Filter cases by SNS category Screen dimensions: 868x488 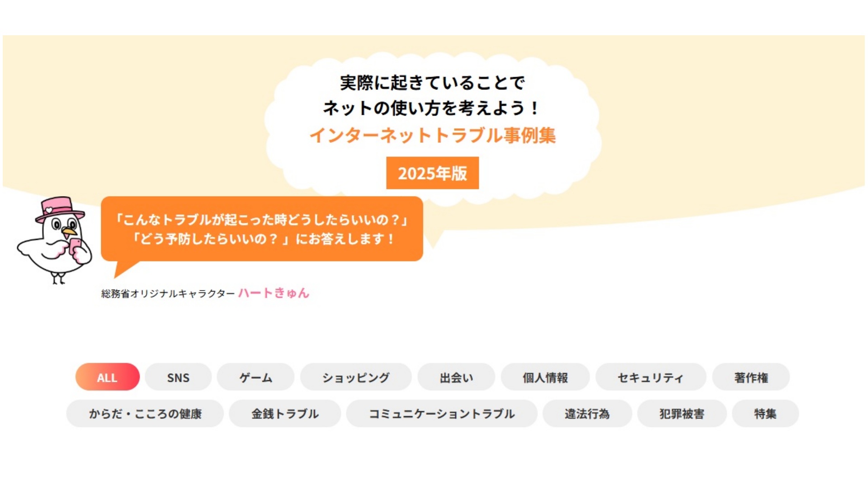click(x=178, y=377)
